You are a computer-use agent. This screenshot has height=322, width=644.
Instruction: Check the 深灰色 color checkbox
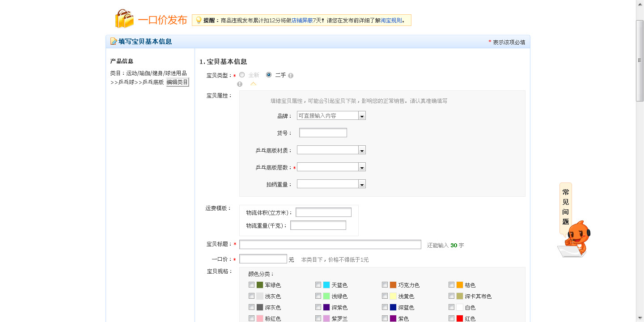point(251,307)
